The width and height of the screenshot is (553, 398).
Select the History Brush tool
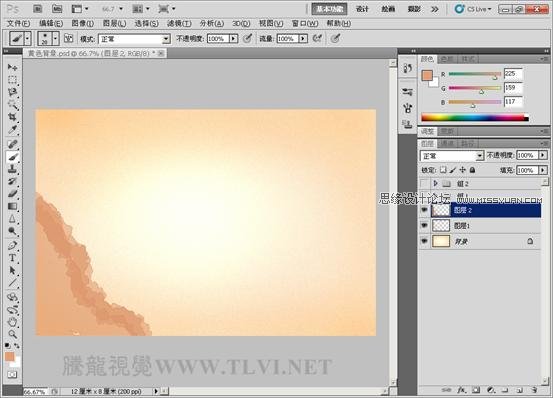(x=13, y=181)
